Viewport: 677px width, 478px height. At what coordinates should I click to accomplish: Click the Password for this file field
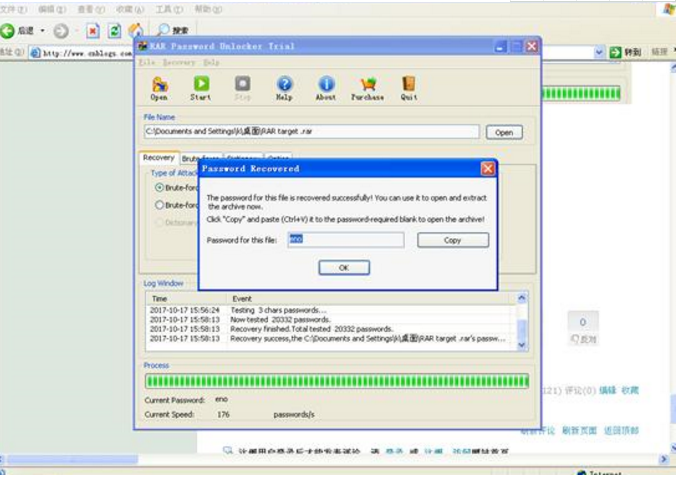(346, 240)
